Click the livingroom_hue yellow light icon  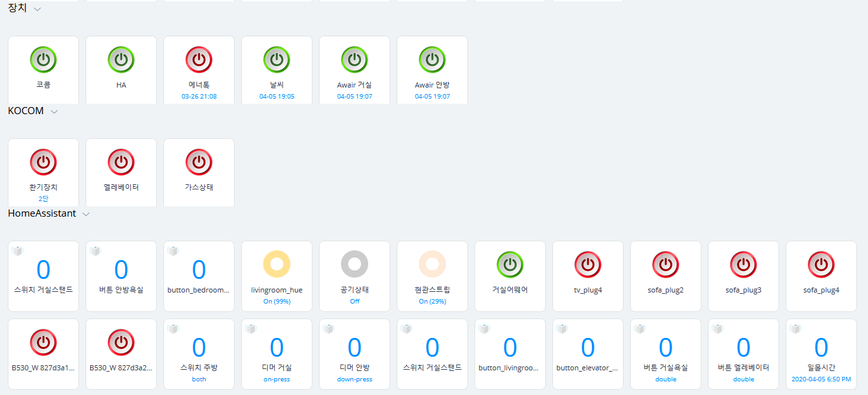pyautogui.click(x=277, y=265)
